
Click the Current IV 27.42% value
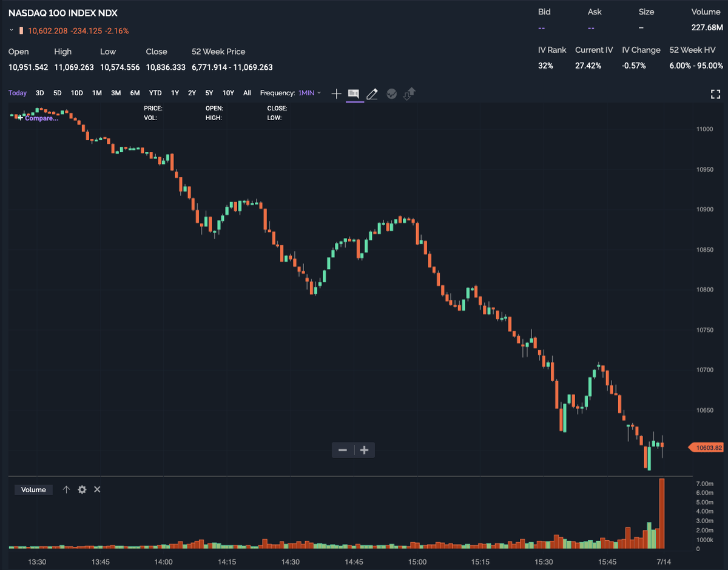click(x=588, y=66)
